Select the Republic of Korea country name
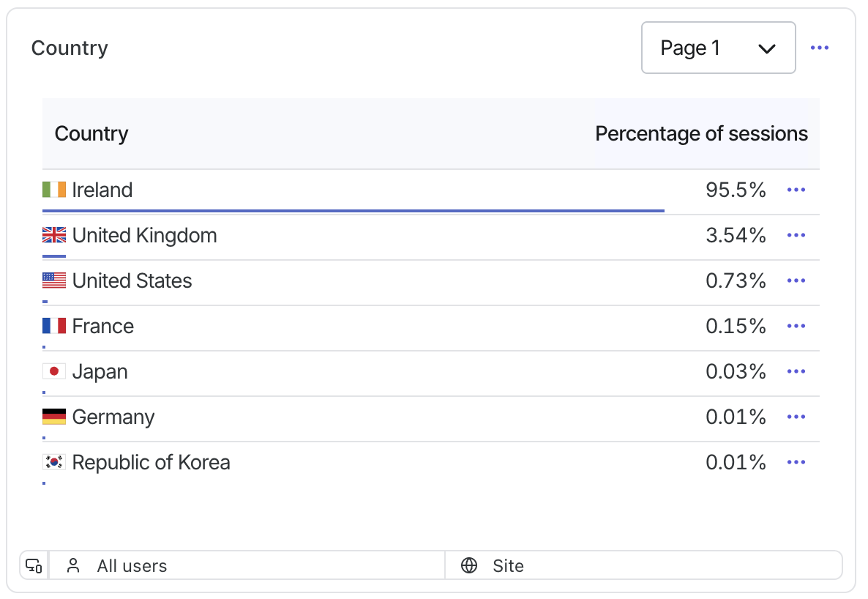 tap(151, 463)
